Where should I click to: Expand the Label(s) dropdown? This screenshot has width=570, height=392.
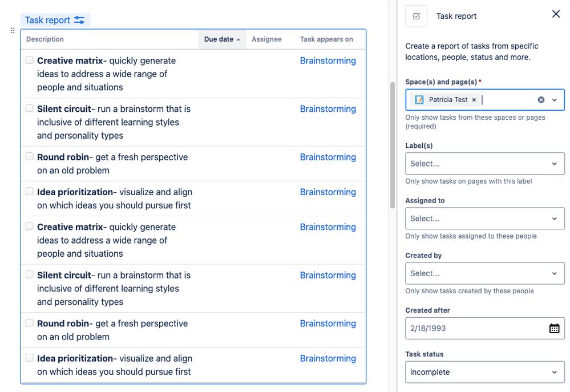click(x=554, y=164)
